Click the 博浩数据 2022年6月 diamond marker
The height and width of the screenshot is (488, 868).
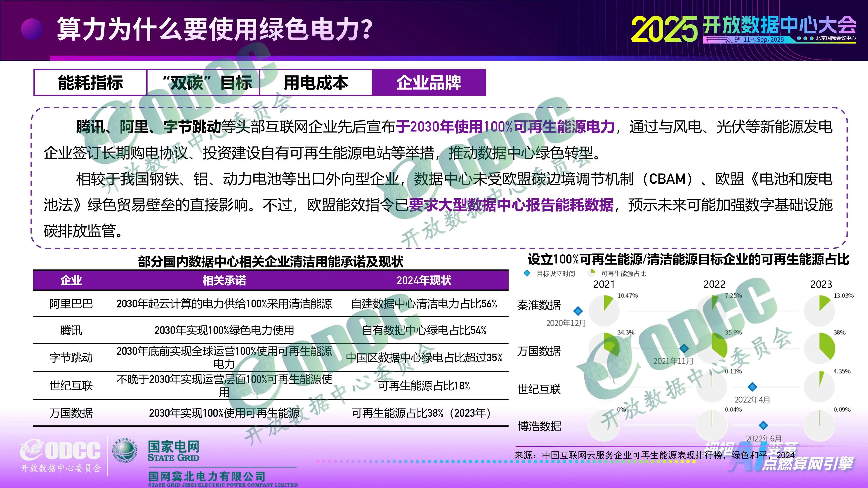[x=764, y=425]
